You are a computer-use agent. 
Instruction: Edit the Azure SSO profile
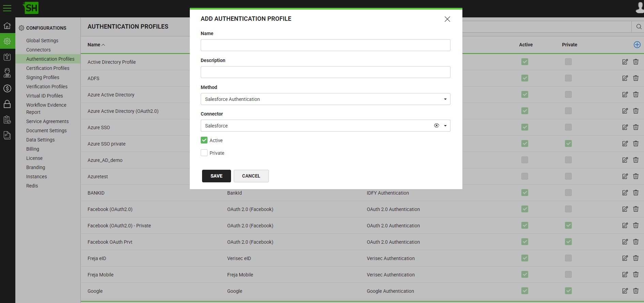tap(625, 127)
